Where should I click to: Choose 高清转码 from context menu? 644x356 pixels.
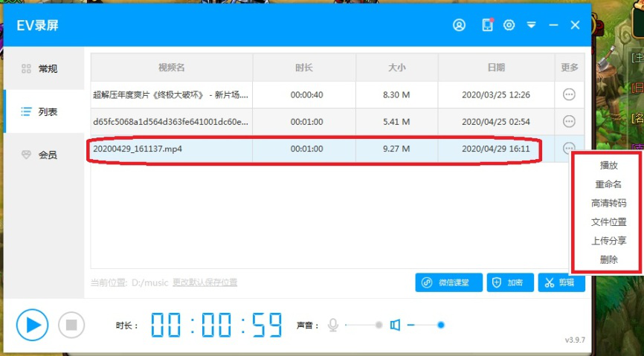[609, 203]
